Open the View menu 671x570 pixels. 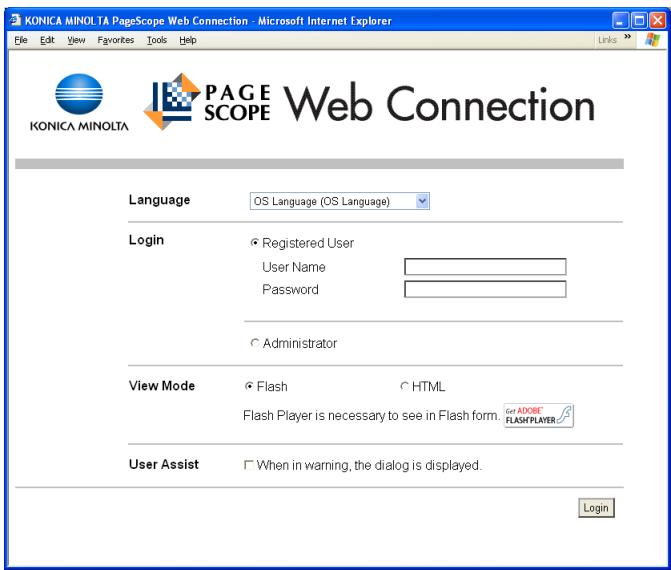[76, 40]
